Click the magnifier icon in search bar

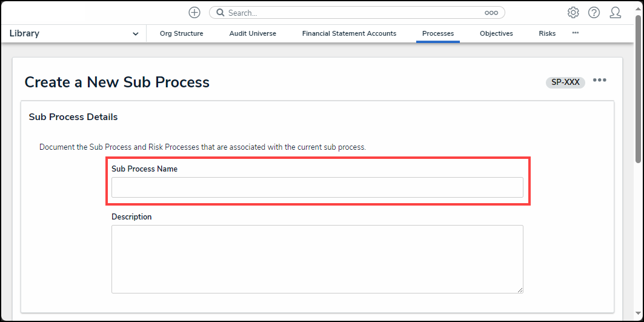[221, 13]
